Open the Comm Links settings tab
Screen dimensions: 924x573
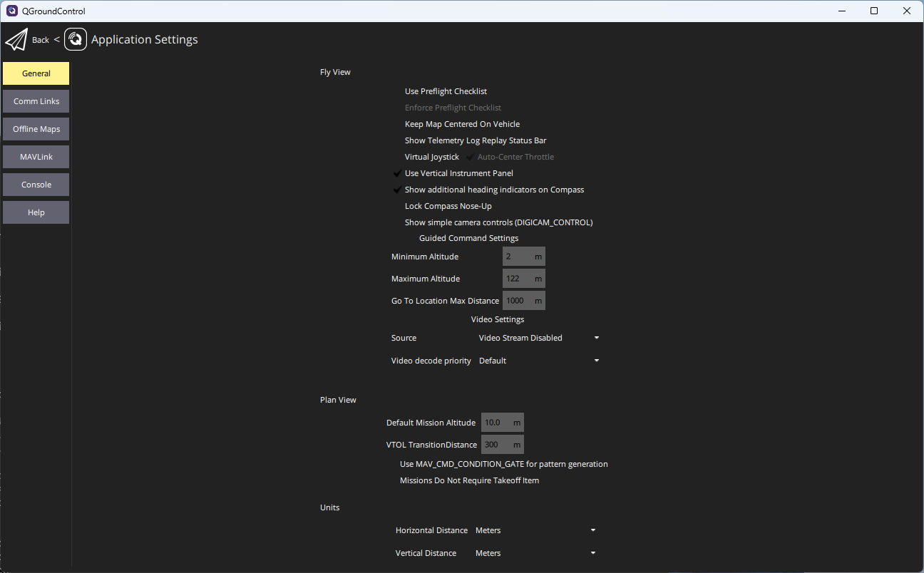click(36, 101)
